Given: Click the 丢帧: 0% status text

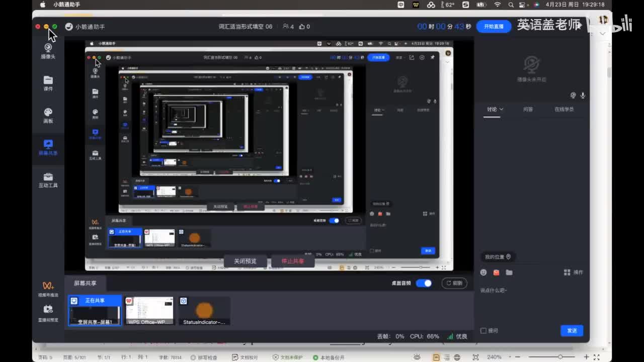Looking at the screenshot, I should (x=390, y=336).
